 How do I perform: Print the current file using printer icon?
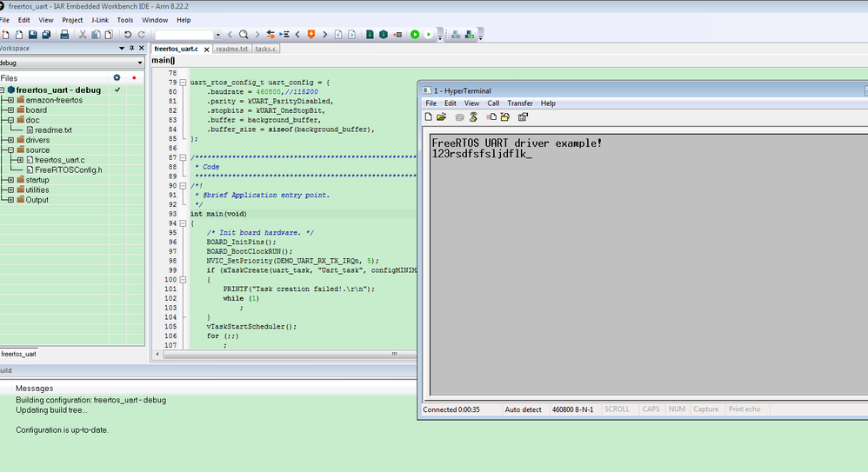pos(64,34)
